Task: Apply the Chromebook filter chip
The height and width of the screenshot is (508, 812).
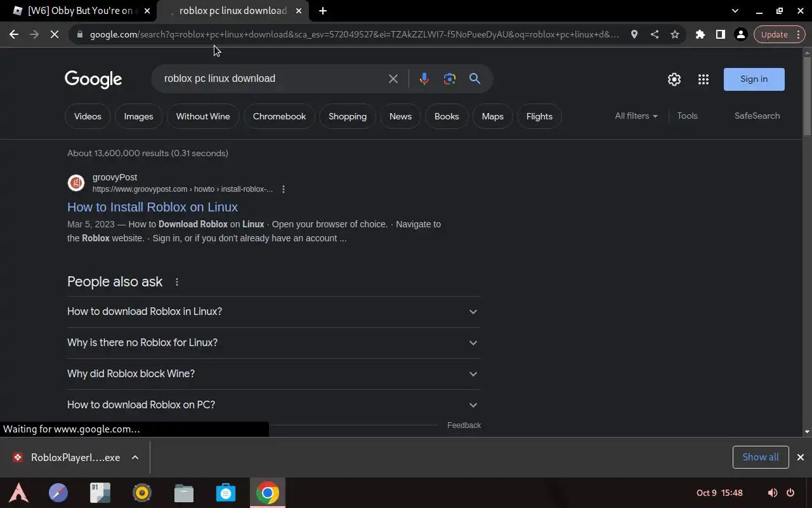Action: tap(279, 116)
